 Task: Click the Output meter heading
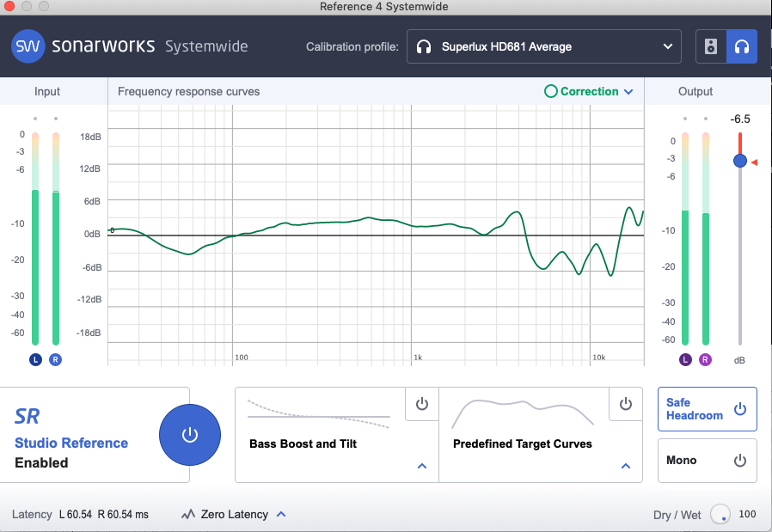(695, 92)
